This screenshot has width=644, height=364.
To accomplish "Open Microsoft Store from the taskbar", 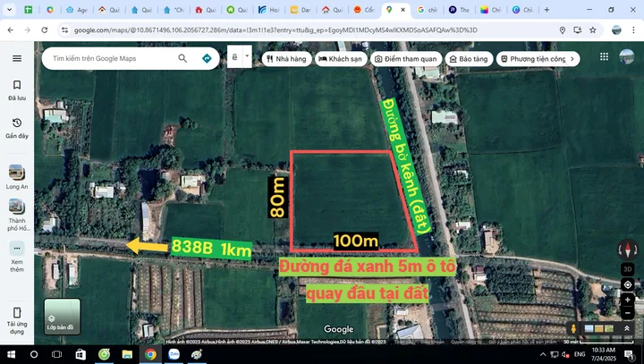I will coord(80,354).
